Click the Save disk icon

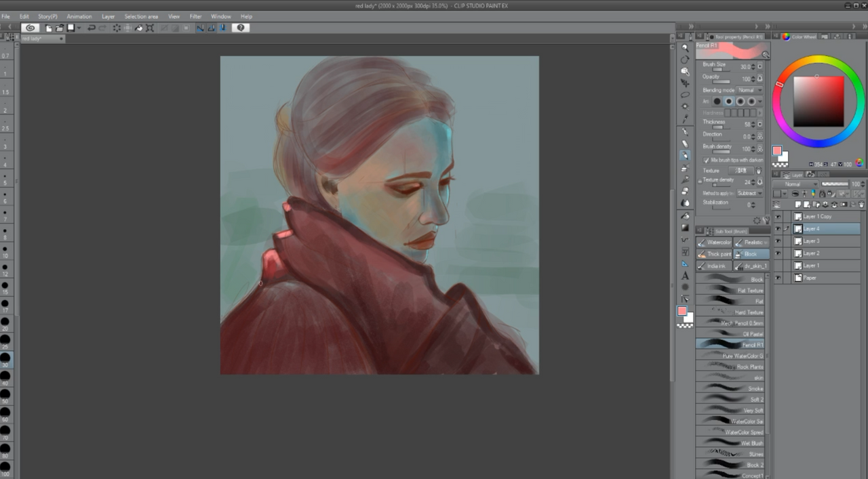click(71, 28)
